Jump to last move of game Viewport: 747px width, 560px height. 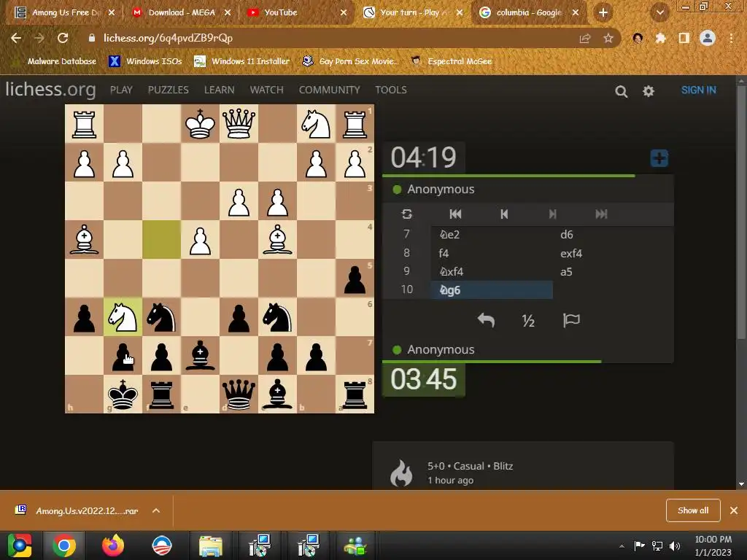(x=601, y=214)
